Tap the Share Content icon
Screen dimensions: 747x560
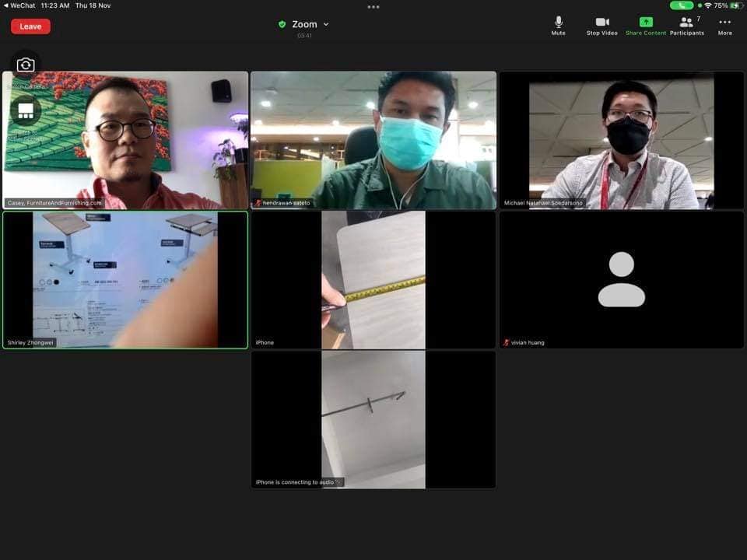tap(646, 25)
